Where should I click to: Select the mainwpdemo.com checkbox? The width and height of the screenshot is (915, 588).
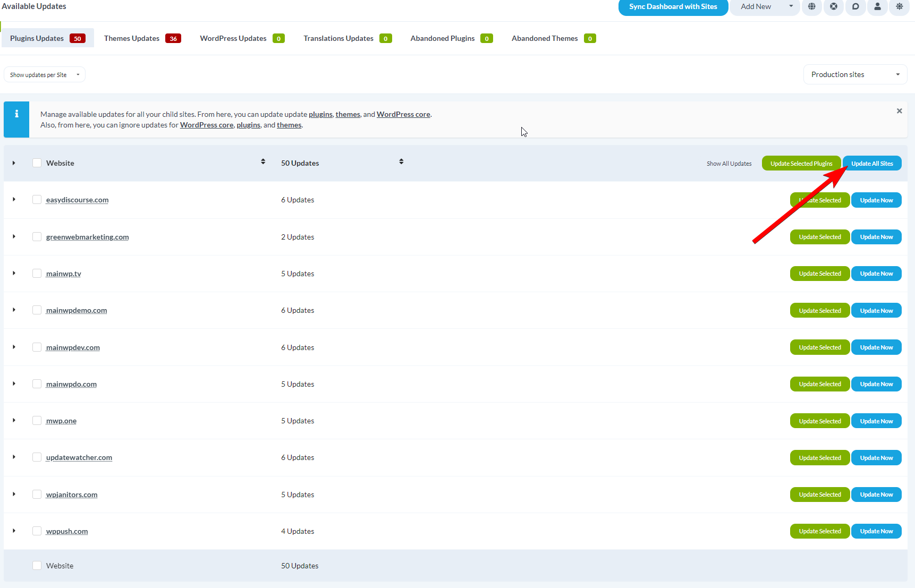point(37,310)
